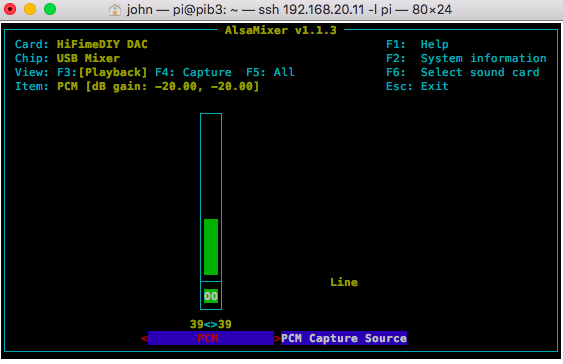Select the F3 Playback view

click(x=102, y=73)
